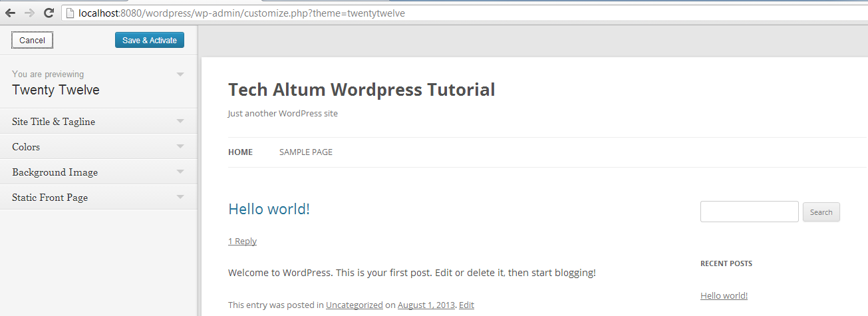Click the preview search text field

pyautogui.click(x=750, y=212)
